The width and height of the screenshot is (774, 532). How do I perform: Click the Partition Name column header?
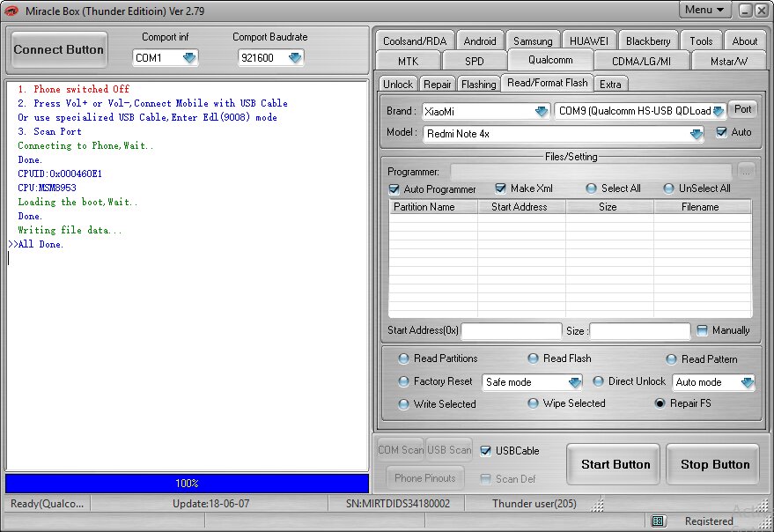(433, 207)
